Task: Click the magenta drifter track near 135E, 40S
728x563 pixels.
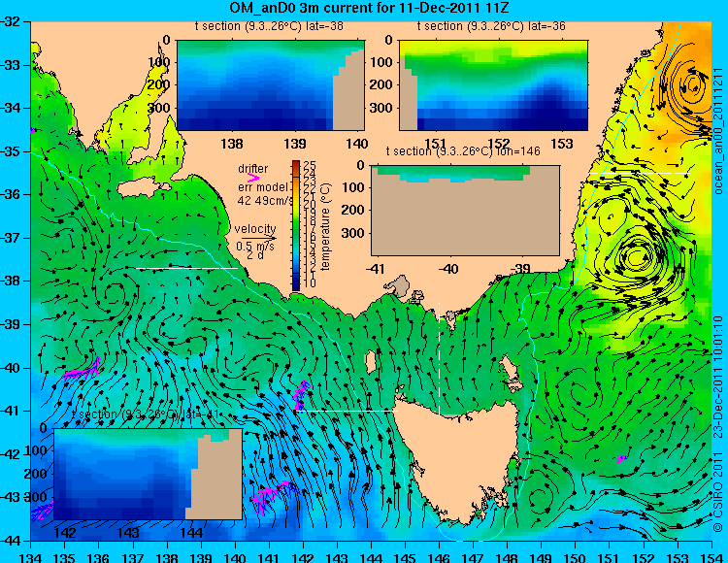Action: click(x=83, y=370)
